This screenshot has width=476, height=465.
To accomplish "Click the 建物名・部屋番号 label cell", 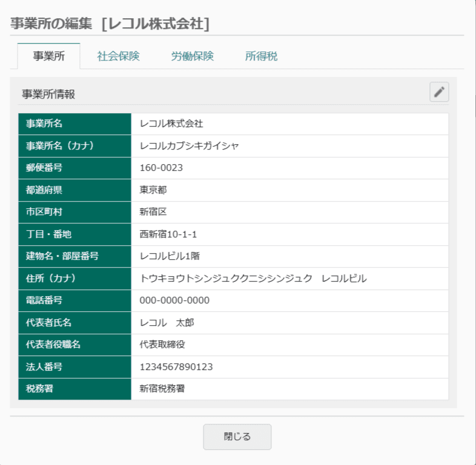I will 74,257.
